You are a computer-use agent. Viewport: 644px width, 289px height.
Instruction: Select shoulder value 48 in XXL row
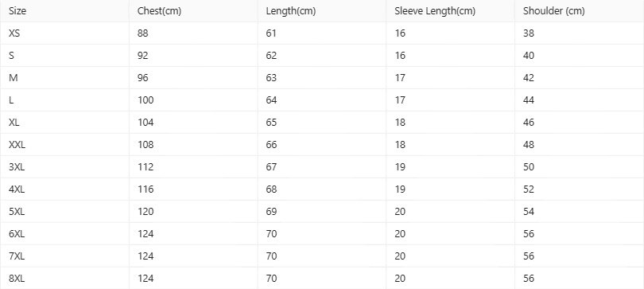click(x=529, y=145)
